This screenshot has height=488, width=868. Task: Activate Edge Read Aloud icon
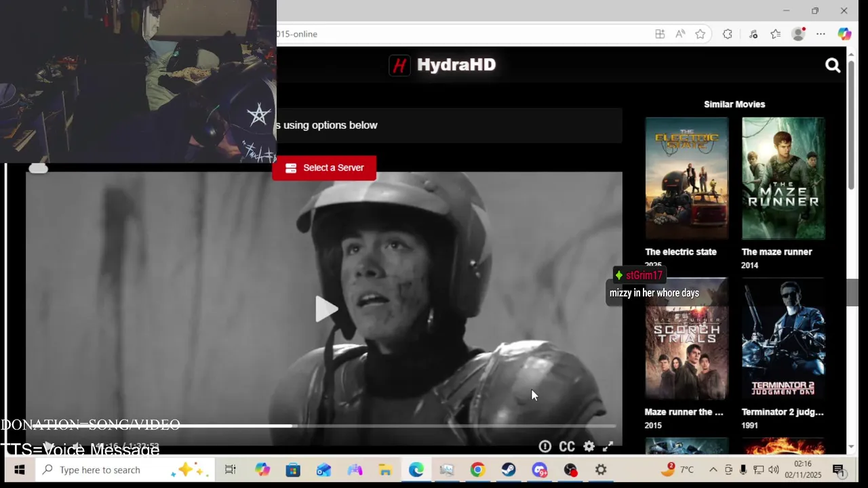[680, 34]
